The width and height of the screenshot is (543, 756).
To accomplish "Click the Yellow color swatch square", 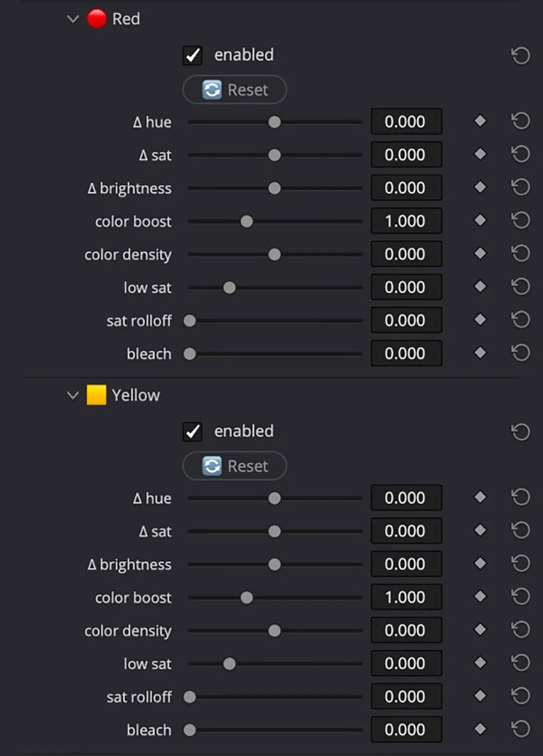I will coord(97,395).
